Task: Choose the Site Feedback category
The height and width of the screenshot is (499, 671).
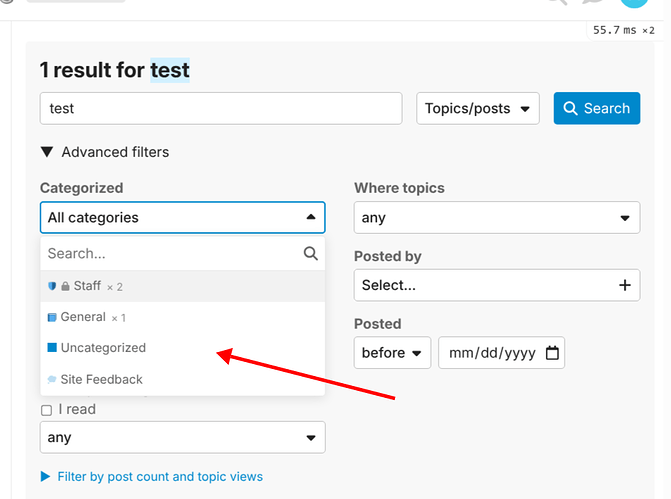Action: point(183,379)
